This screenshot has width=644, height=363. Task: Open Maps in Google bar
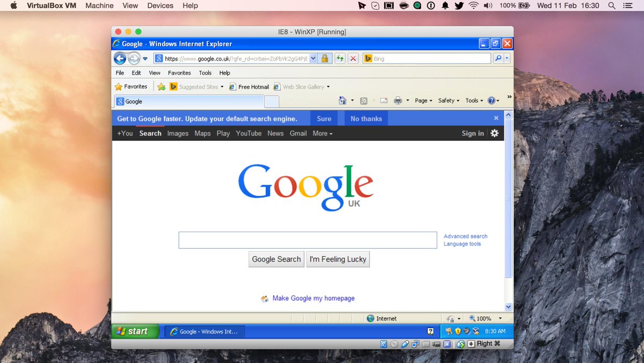202,134
